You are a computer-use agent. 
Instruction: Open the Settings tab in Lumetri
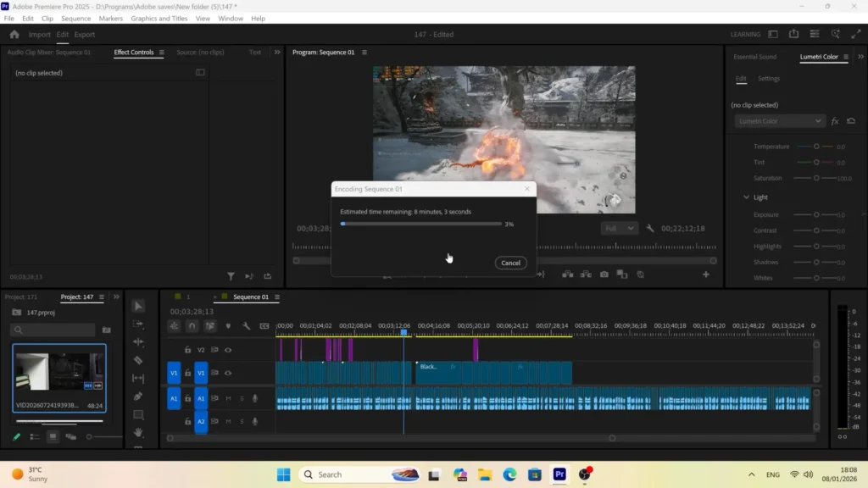point(768,79)
